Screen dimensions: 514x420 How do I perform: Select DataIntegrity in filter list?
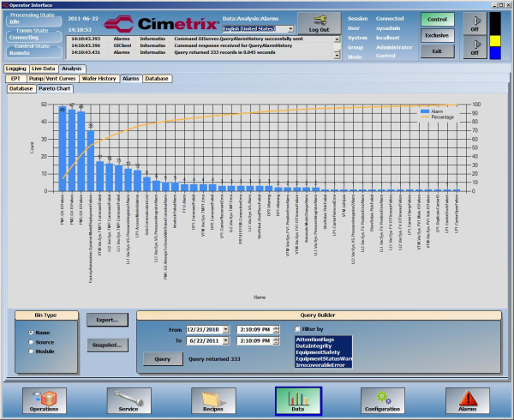pyautogui.click(x=323, y=346)
